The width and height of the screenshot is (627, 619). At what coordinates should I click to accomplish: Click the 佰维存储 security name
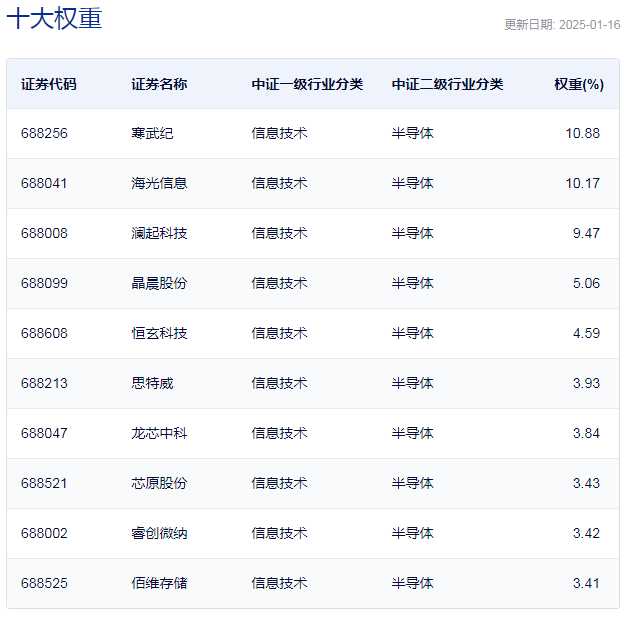tap(159, 583)
